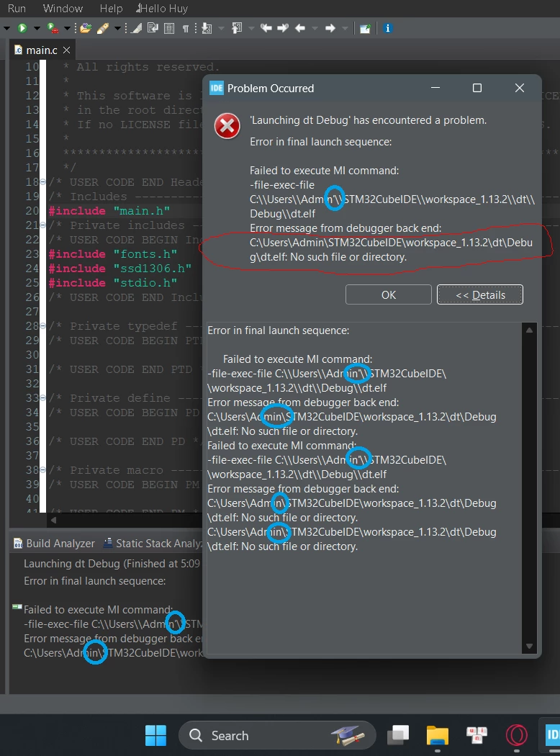Minimize the Problem Occurred dialog

435,89
